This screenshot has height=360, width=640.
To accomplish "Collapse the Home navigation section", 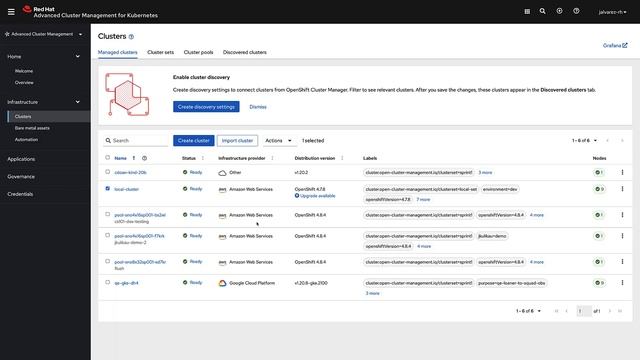I will point(44,56).
